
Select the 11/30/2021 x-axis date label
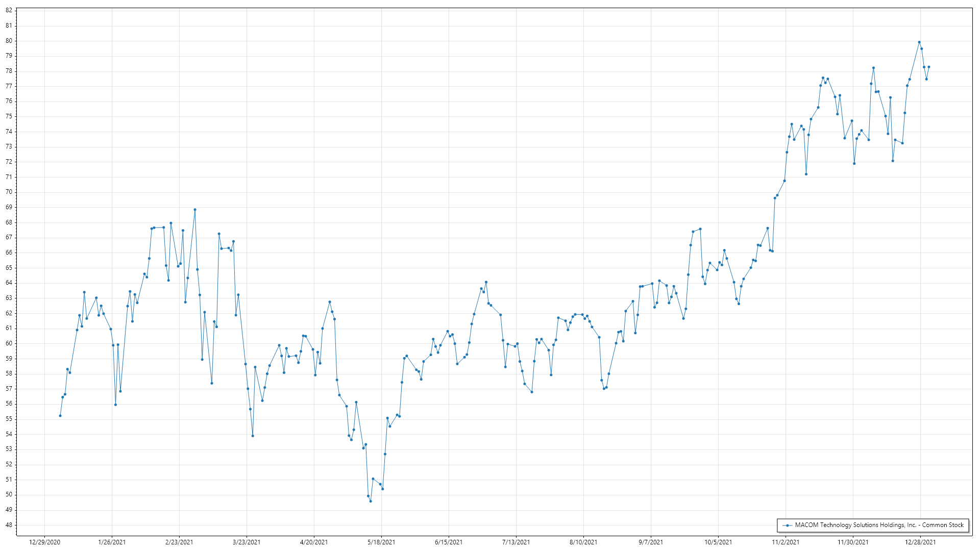[853, 542]
